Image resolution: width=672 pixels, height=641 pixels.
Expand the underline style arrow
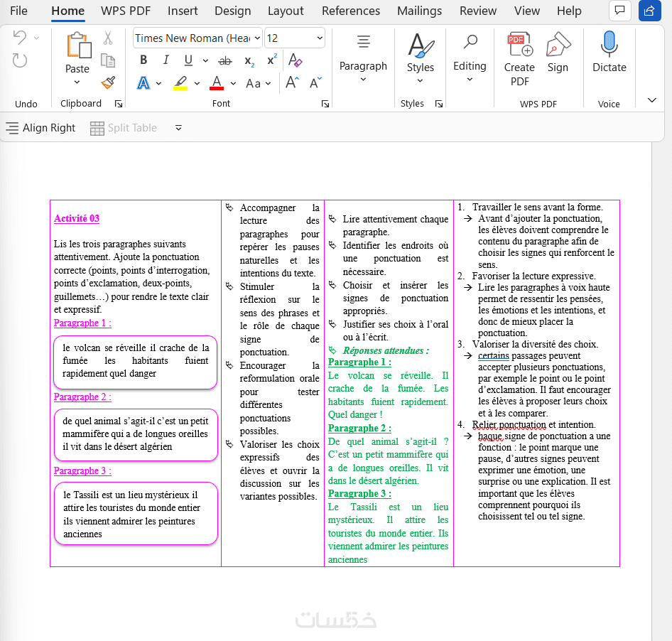[205, 60]
